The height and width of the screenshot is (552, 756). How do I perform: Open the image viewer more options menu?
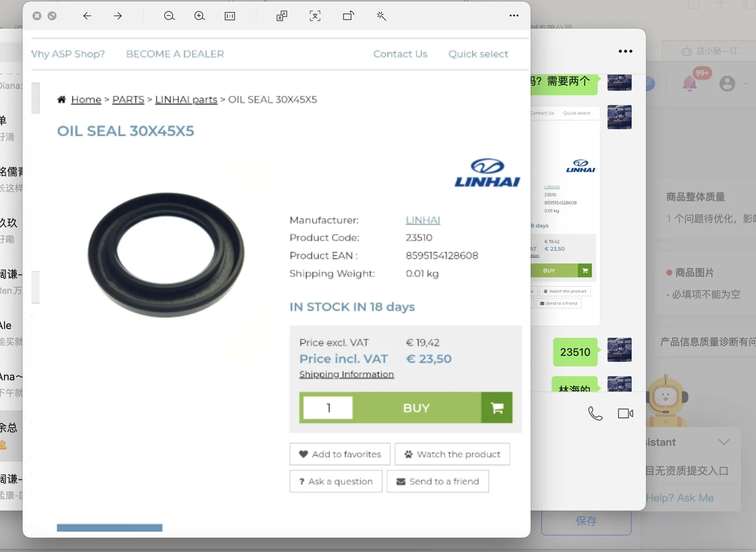click(x=514, y=16)
